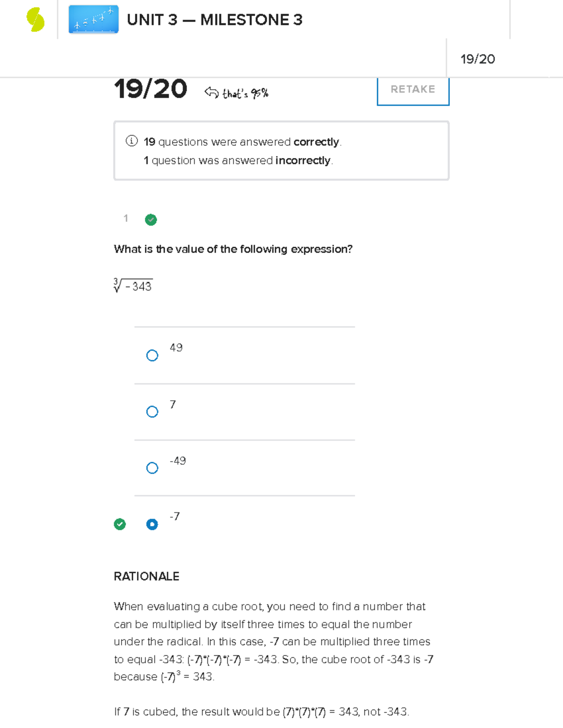This screenshot has height=728, width=563.
Task: Click the handwritten that's 95% note
Action: pyautogui.click(x=245, y=94)
